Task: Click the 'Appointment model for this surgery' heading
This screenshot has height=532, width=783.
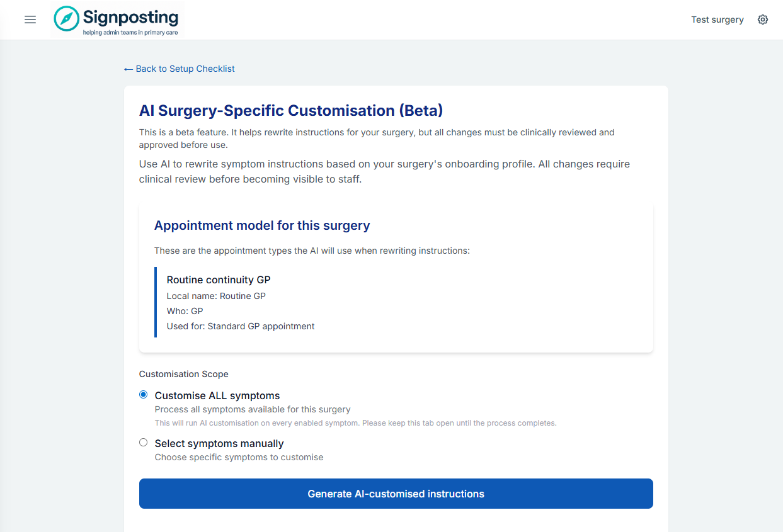Action: click(x=262, y=225)
